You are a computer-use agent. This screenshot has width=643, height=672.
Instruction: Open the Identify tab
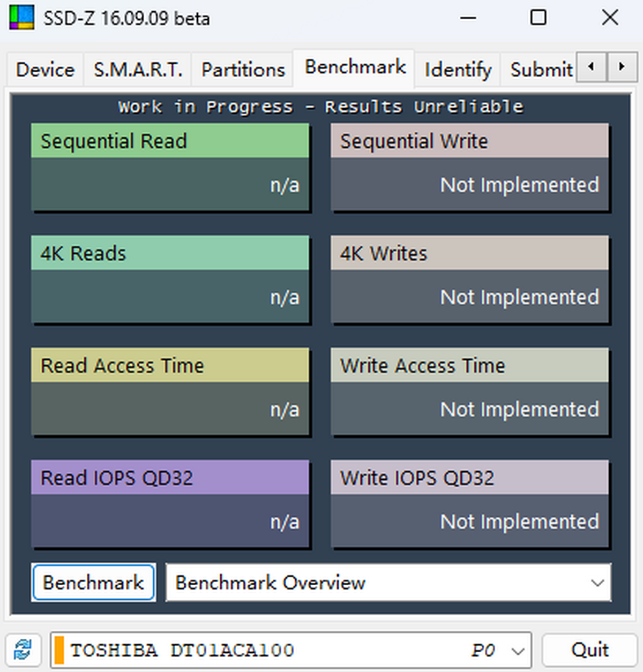tap(457, 69)
